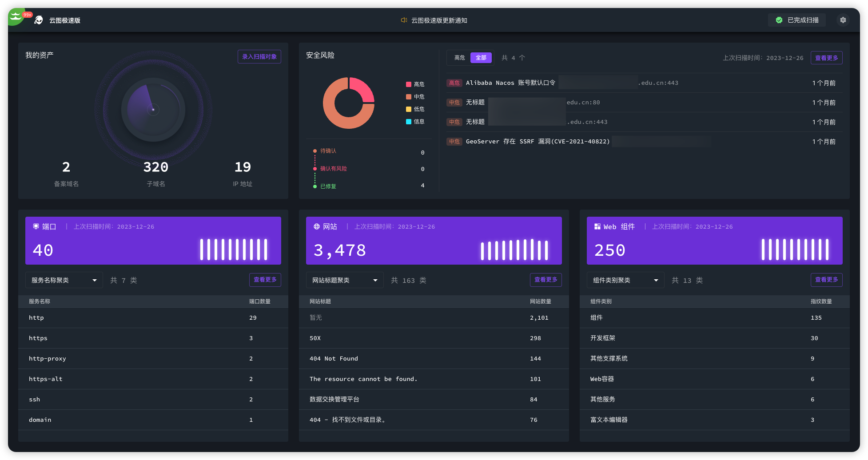Image resolution: width=868 pixels, height=460 pixels.
Task: Switch to the 高危 risk filter tab
Action: point(459,58)
